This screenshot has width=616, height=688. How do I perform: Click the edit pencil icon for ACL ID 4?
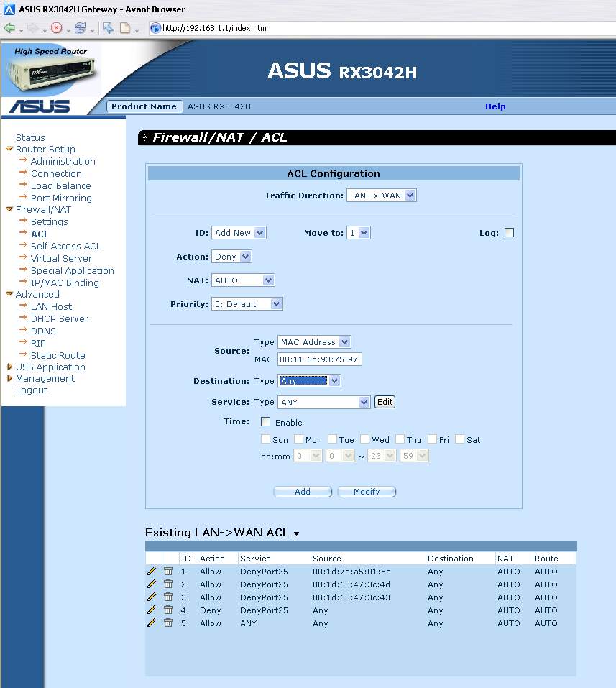coord(152,610)
